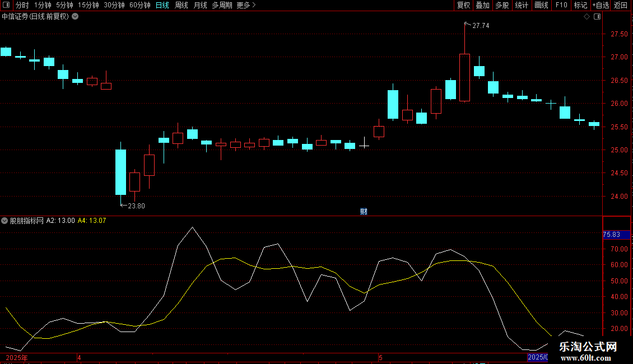Click the 70.00 indicator axis label
Viewport: 633px width, 364px height.
click(619, 249)
